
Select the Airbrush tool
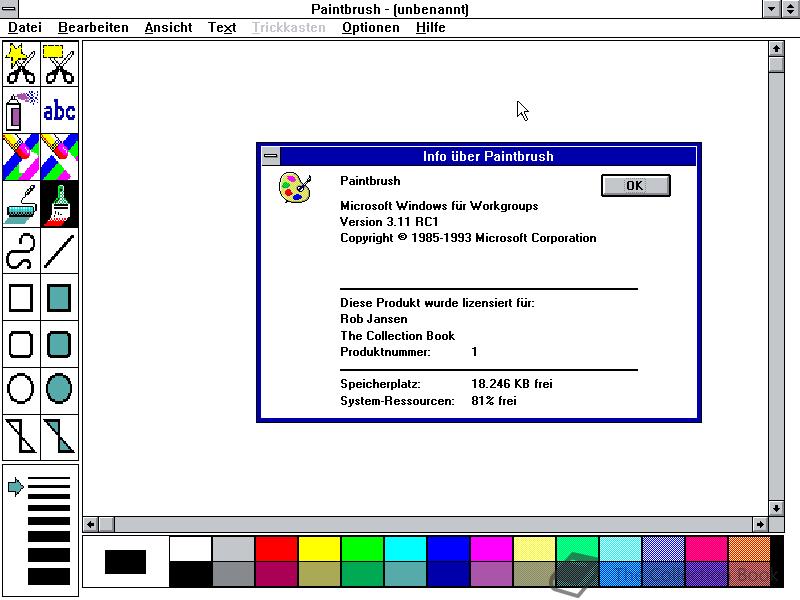[x=20, y=110]
